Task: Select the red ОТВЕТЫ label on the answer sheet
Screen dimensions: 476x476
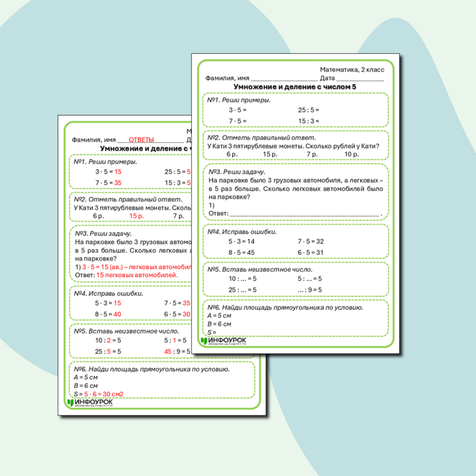Action: point(141,140)
